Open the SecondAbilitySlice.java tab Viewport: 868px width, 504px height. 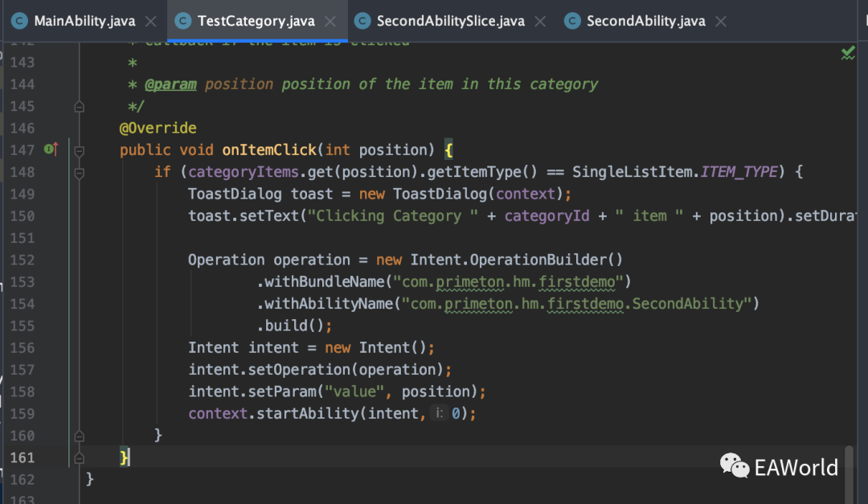point(450,21)
